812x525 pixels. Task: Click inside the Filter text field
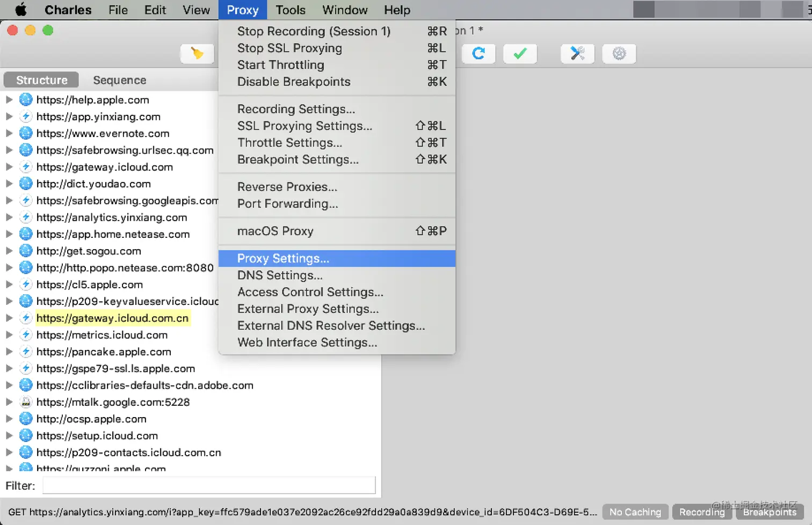209,485
